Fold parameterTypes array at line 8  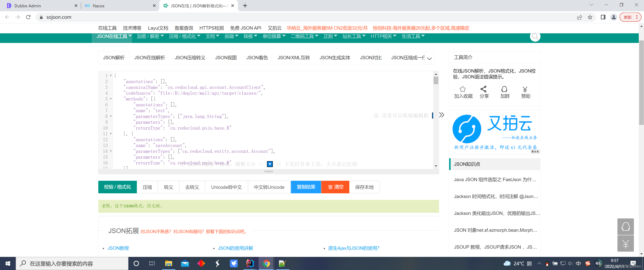111,116
